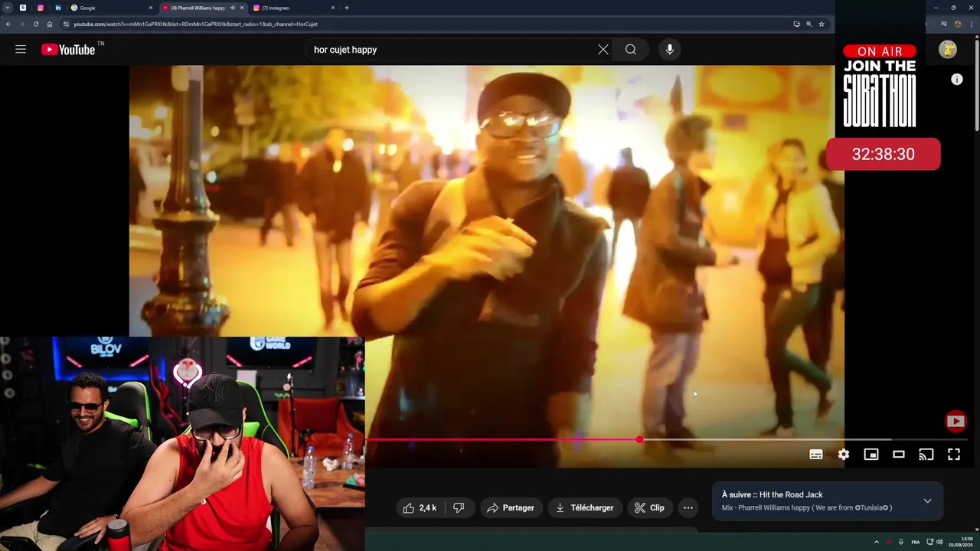
Task: Open the tab search dropdown arrow
Action: 8,8
